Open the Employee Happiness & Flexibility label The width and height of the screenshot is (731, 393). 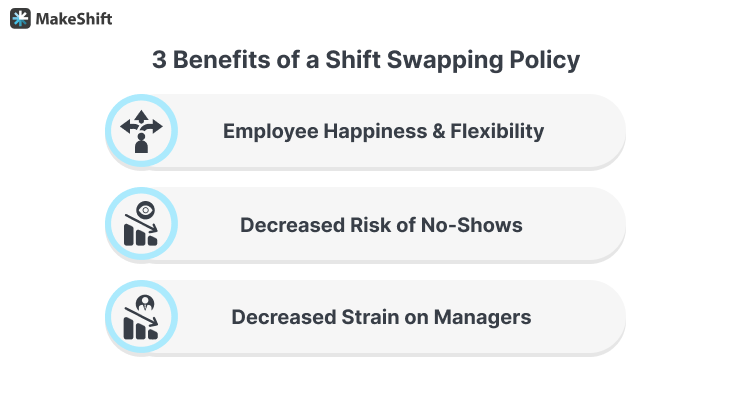[x=383, y=131]
